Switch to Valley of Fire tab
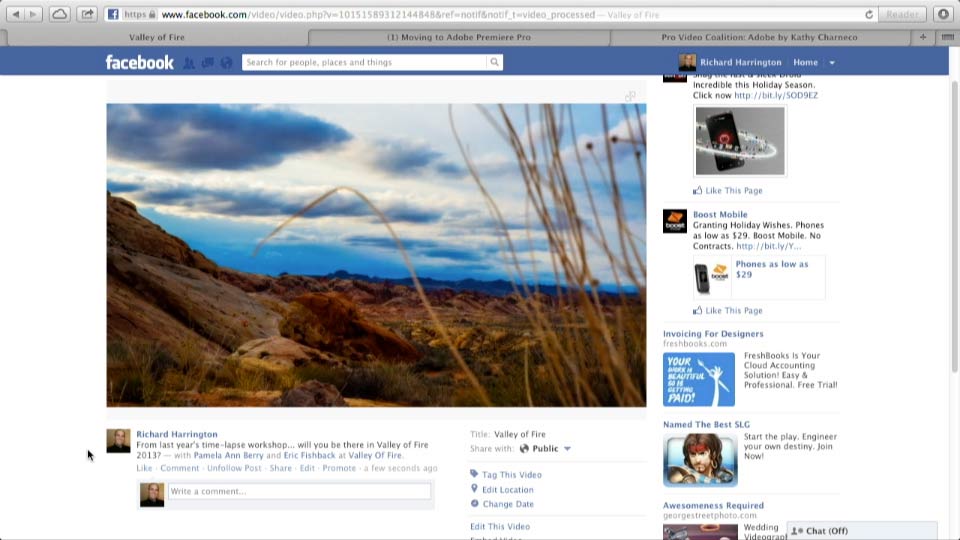The width and height of the screenshot is (960, 540). (157, 37)
